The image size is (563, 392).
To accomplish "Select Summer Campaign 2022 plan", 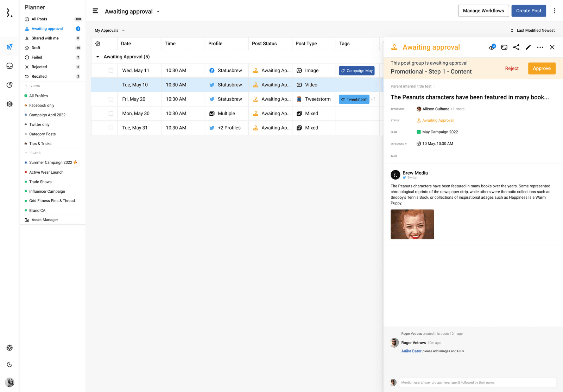I will tap(51, 162).
